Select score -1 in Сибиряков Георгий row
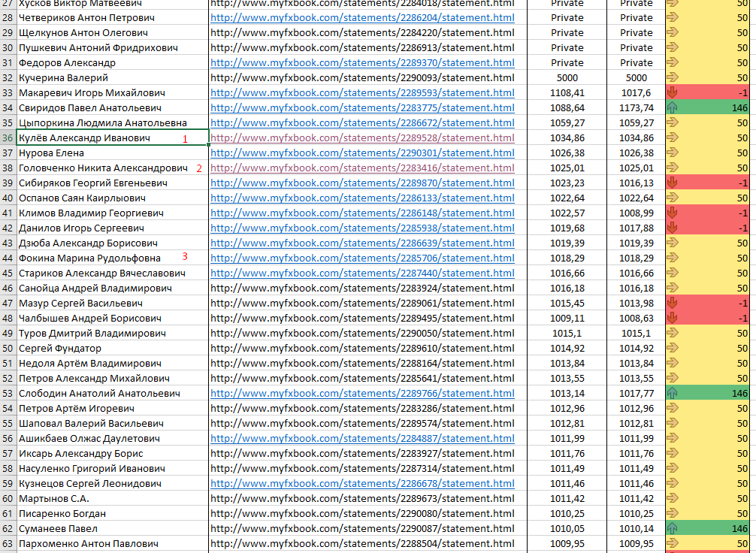Image resolution: width=756 pixels, height=553 pixels. 742,183
